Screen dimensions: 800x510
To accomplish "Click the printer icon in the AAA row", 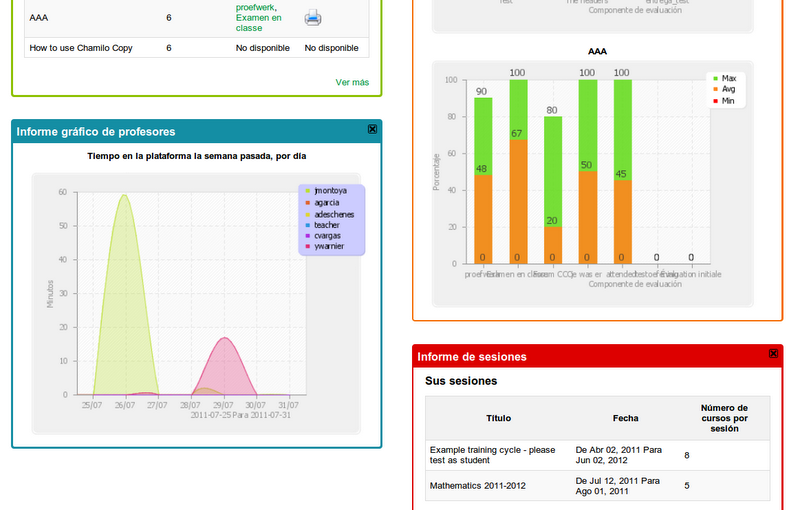I will (x=313, y=17).
